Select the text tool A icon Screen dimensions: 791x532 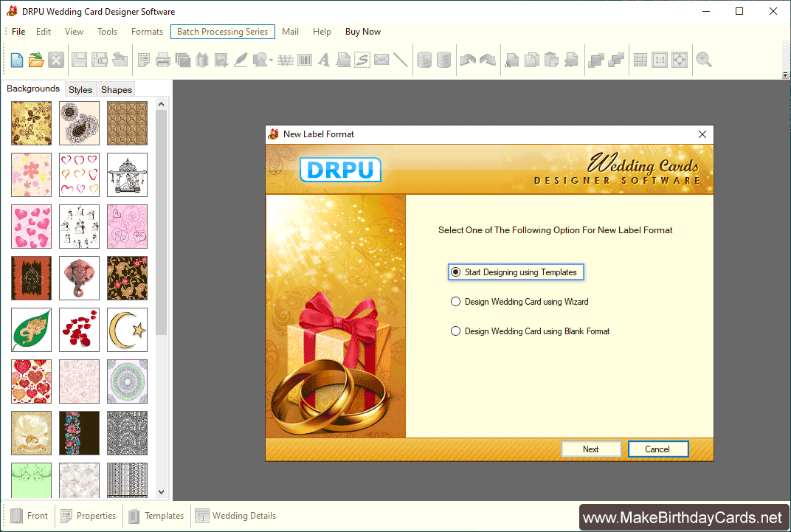click(x=324, y=60)
